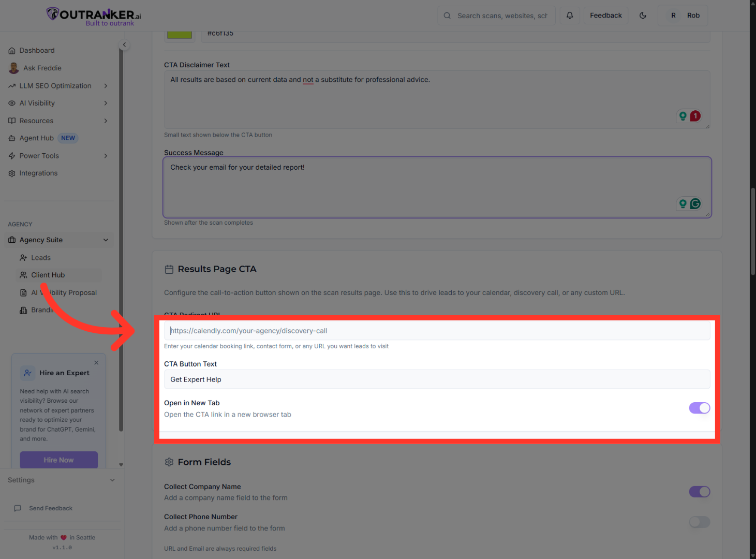The width and height of the screenshot is (756, 559).
Task: Click into the CTA Redirect URL field
Action: click(x=436, y=330)
